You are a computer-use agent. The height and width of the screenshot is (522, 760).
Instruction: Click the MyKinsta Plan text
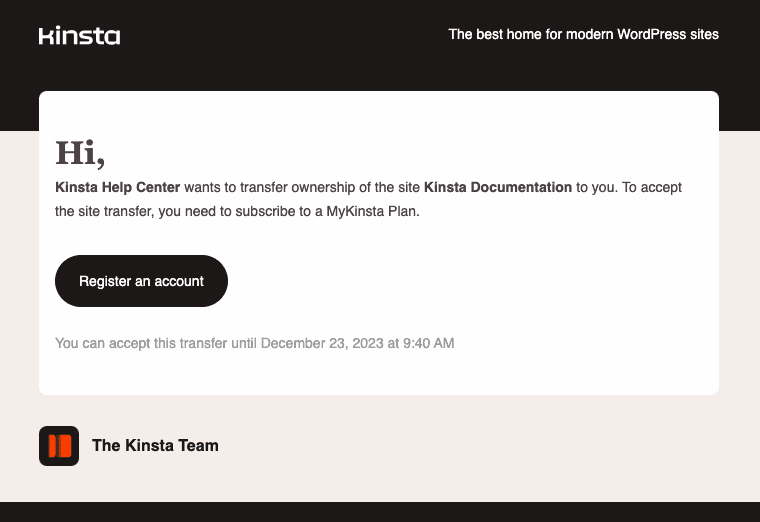point(371,212)
